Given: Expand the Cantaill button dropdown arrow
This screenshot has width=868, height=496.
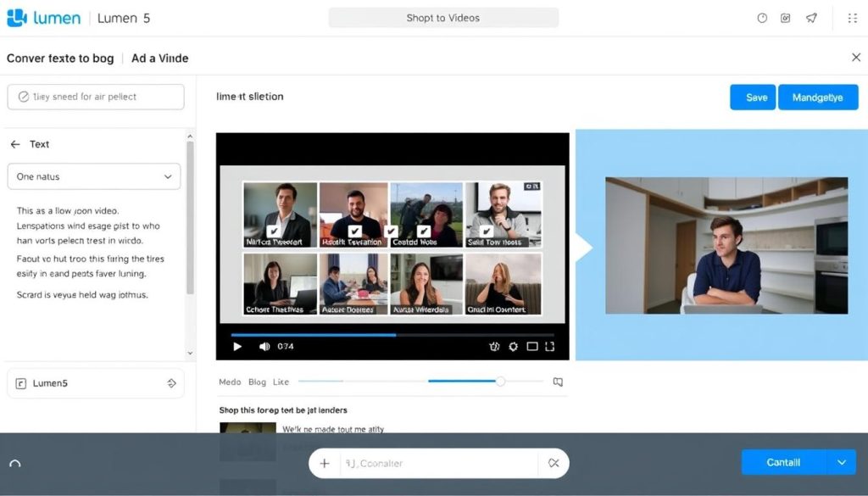Looking at the screenshot, I should pyautogui.click(x=841, y=462).
